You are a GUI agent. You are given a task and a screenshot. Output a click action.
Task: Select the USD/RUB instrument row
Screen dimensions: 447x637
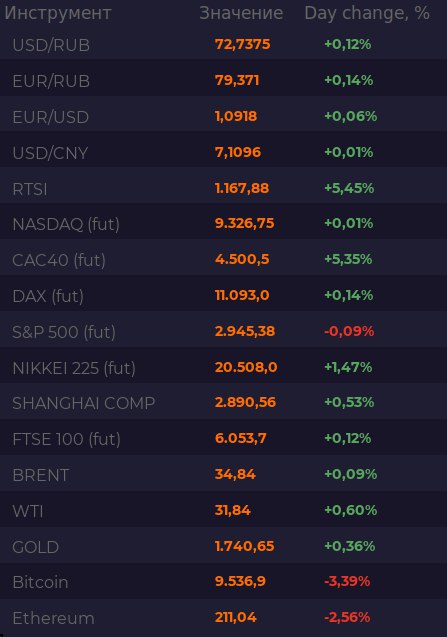[x=224, y=44]
